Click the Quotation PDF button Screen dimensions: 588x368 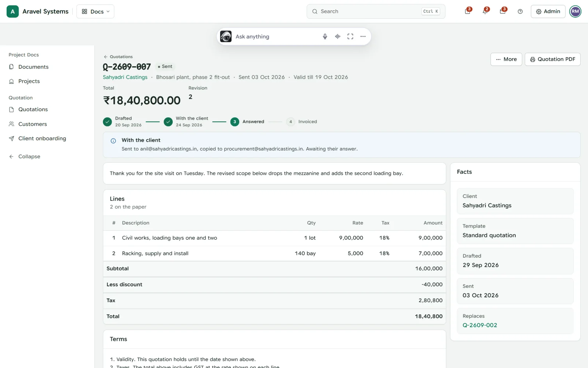point(552,59)
